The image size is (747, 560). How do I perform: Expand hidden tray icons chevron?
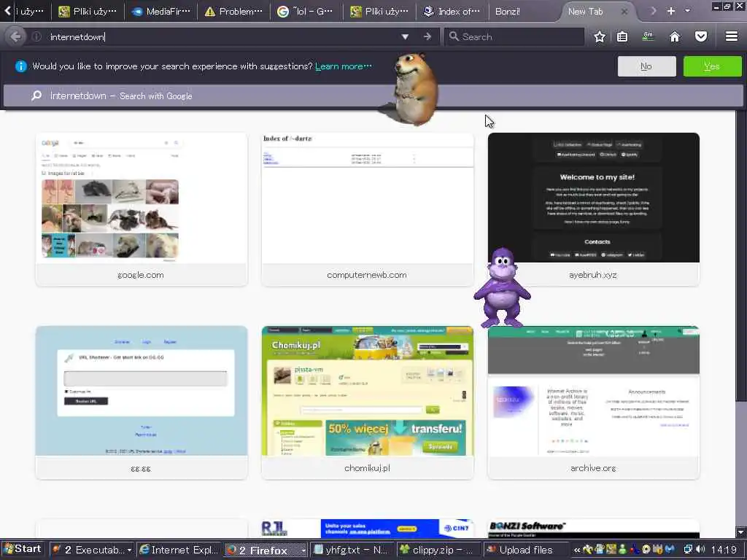pyautogui.click(x=577, y=550)
